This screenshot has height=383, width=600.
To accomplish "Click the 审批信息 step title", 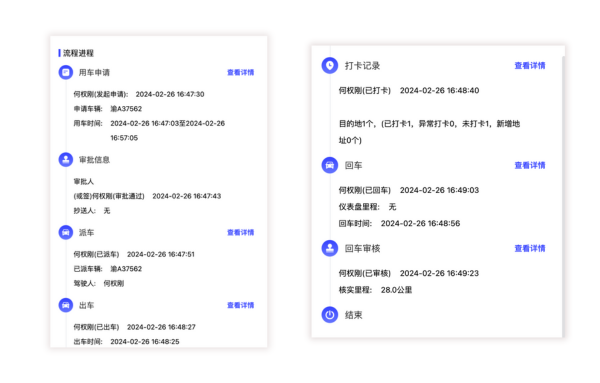I will (x=94, y=160).
